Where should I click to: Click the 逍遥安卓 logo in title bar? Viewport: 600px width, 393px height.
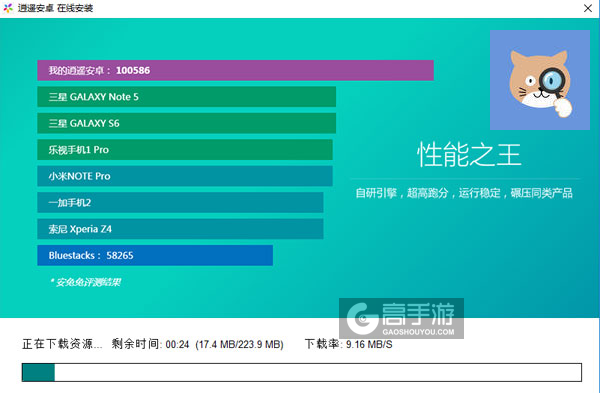pyautogui.click(x=8, y=8)
